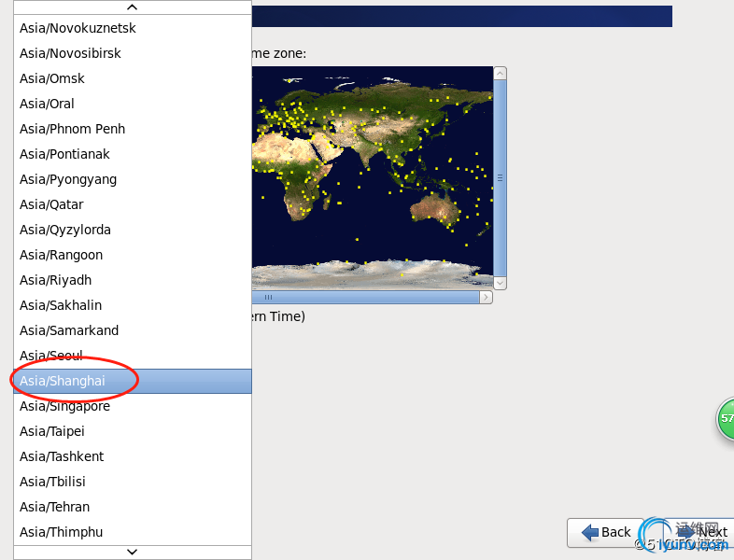This screenshot has height=560, width=734.
Task: Select Asia/Phnom Penh timezone
Action: point(133,129)
